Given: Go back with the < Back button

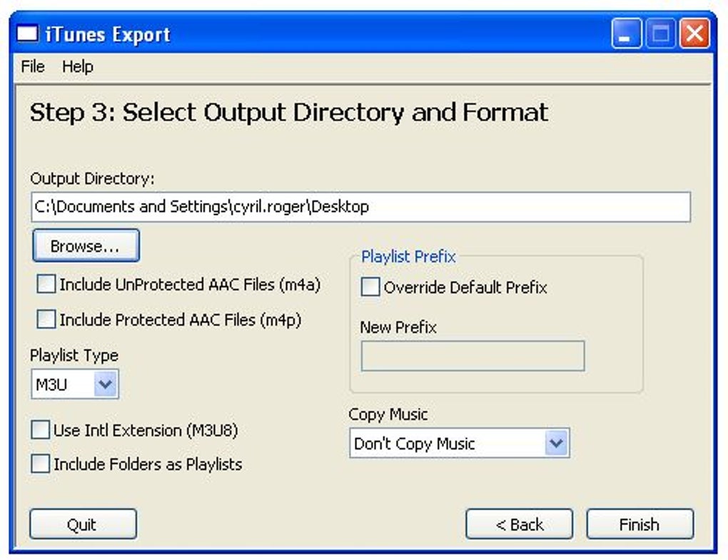Looking at the screenshot, I should click(x=519, y=524).
